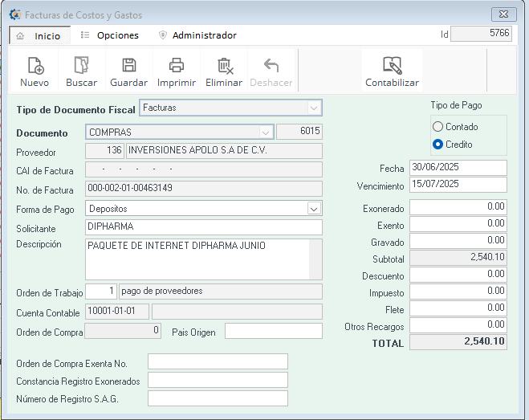
Task: Choose the Credito radio button
Action: coord(437,145)
